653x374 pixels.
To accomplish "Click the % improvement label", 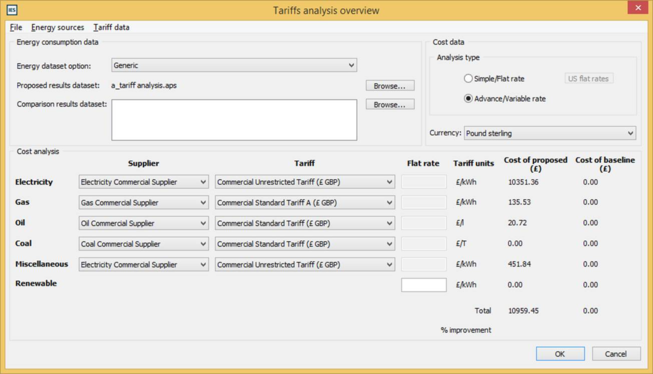I will point(466,330).
